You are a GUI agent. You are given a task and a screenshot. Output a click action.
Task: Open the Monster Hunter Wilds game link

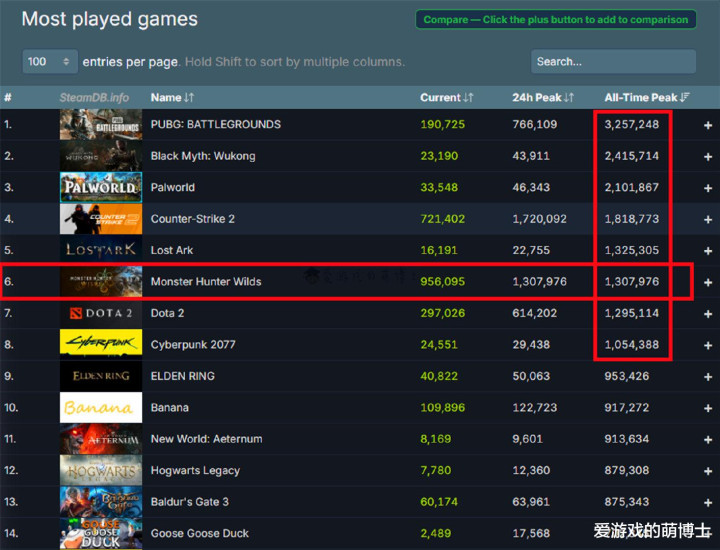point(206,281)
